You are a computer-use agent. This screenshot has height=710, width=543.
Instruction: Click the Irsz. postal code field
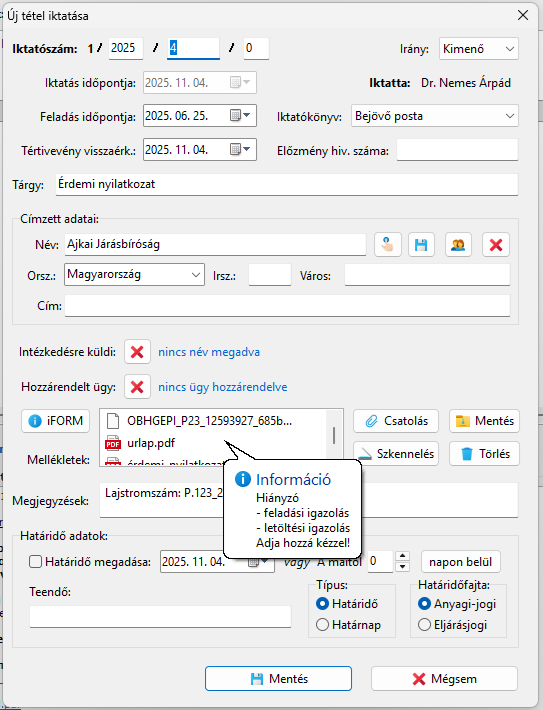(270, 275)
